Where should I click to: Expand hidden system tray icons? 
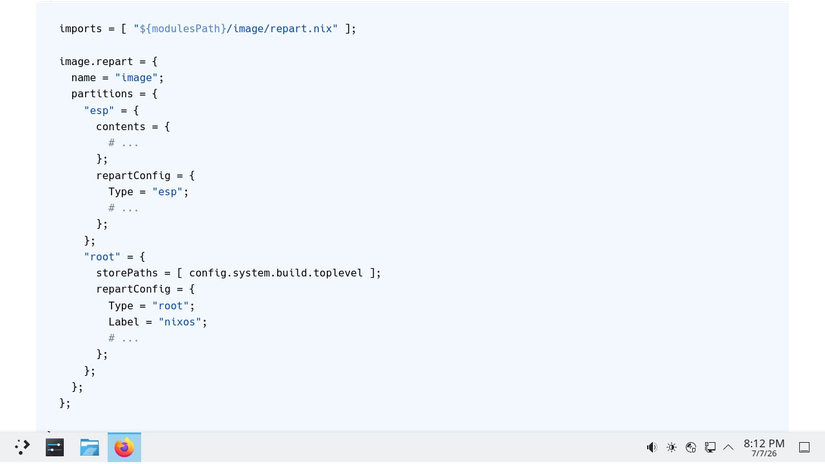pos(728,447)
